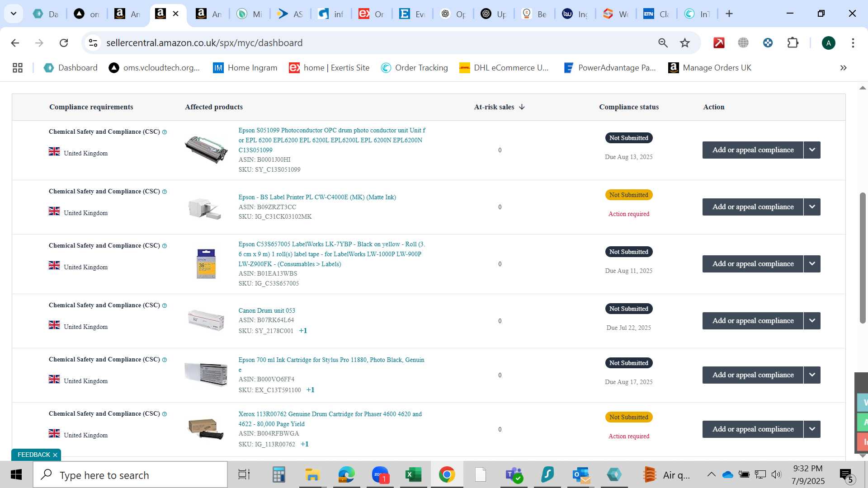Viewport: 868px width, 488px height.
Task: Show more bookmarks with double chevron
Action: [x=843, y=68]
